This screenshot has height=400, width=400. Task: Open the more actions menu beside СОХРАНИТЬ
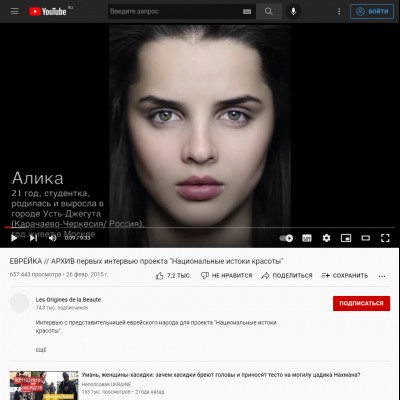tap(382, 276)
